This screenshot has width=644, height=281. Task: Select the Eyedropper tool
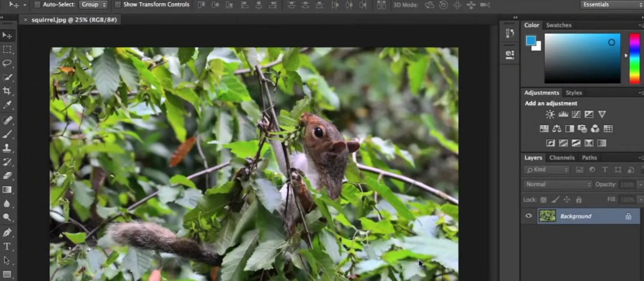(7, 105)
